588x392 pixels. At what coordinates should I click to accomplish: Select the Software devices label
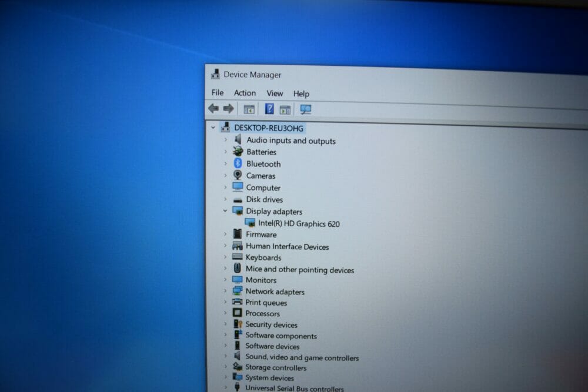pos(273,346)
